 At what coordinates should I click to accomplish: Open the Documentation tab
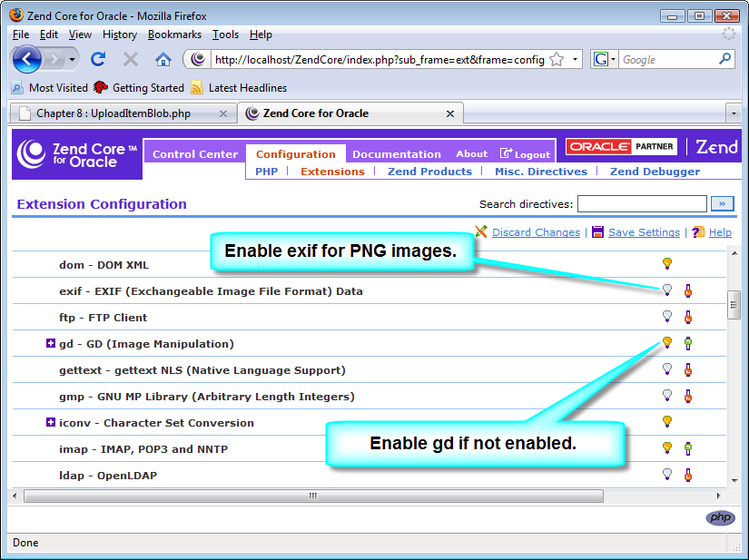(x=397, y=154)
